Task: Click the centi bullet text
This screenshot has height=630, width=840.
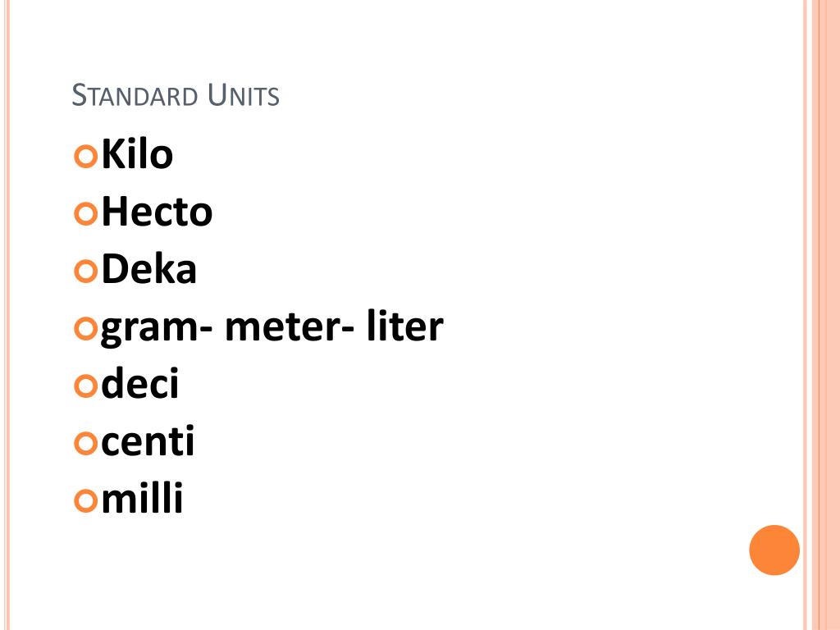Action: pyautogui.click(x=148, y=441)
